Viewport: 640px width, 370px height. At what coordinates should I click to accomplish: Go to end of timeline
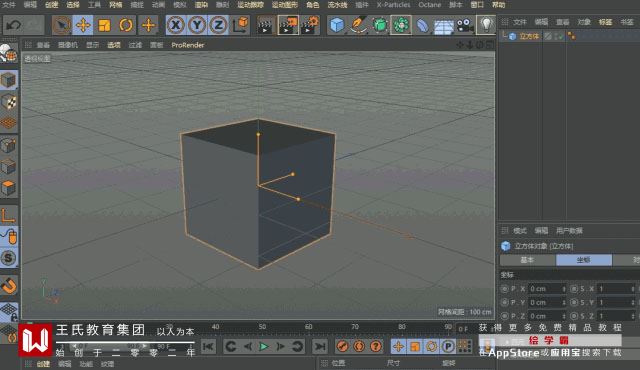(320, 346)
